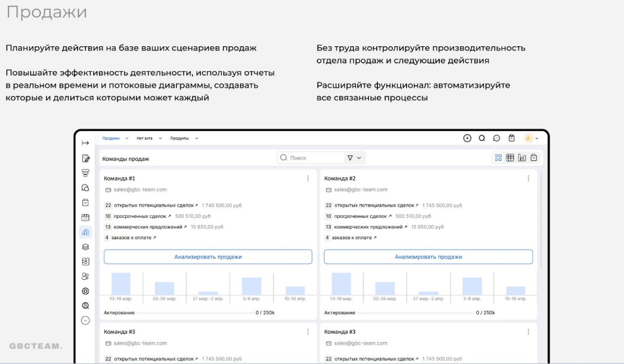
Task: Click the Команды продаж heading
Action: pos(126,159)
